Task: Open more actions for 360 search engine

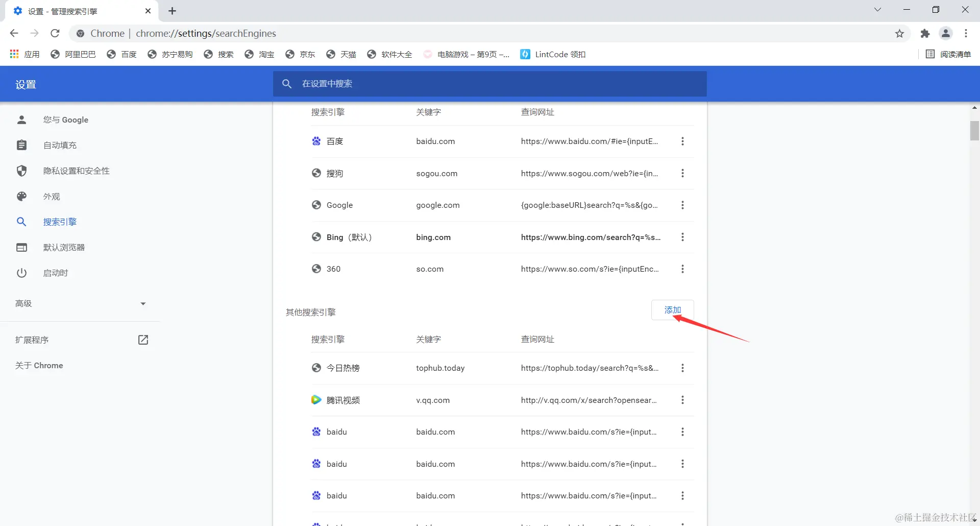Action: coord(682,269)
